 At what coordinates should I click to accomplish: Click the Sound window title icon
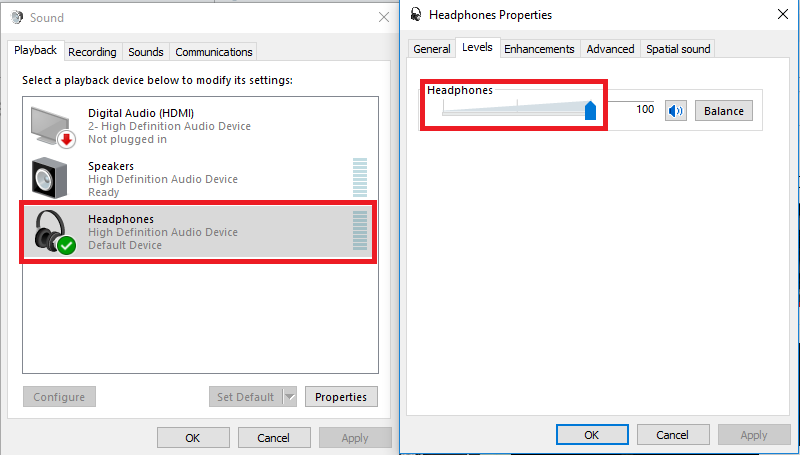[x=17, y=17]
